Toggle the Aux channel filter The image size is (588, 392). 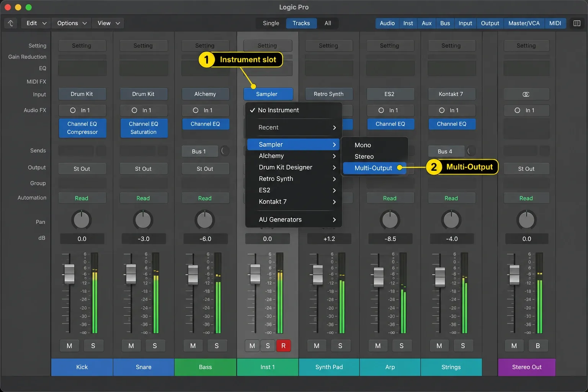coord(426,23)
